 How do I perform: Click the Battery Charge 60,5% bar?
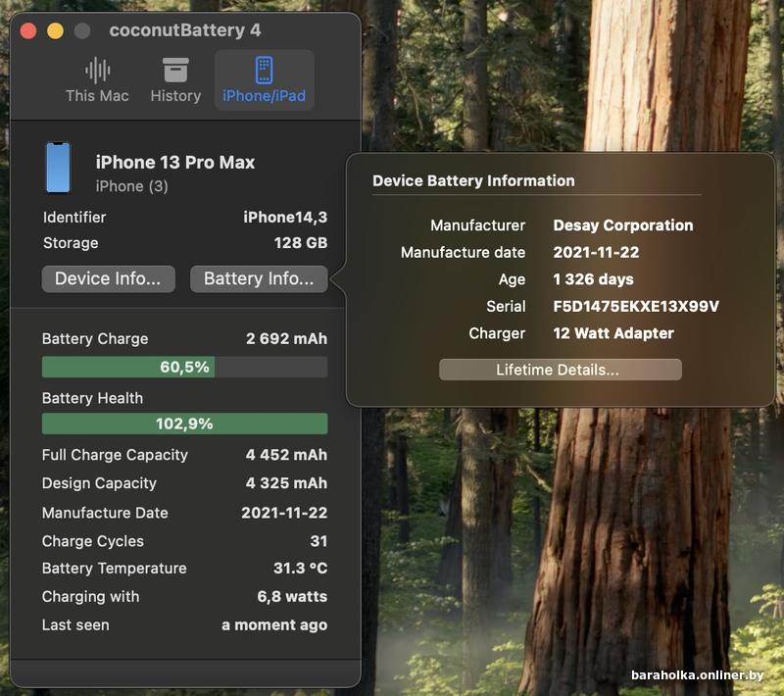click(x=185, y=367)
